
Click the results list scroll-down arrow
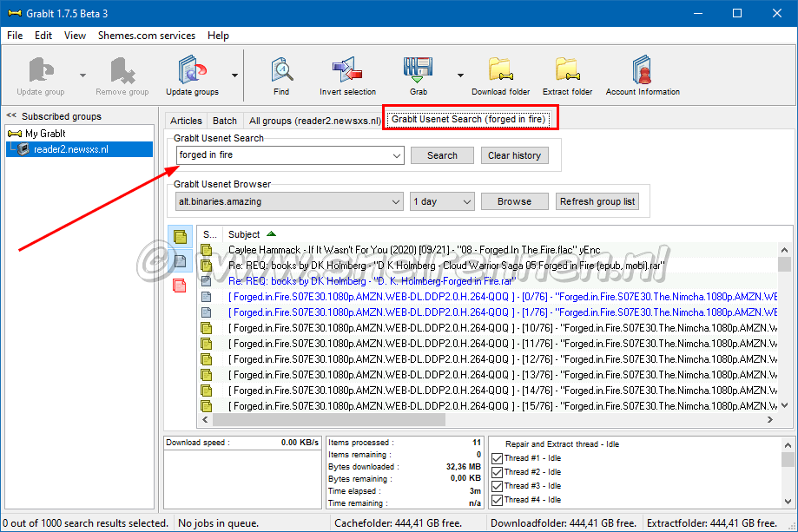pyautogui.click(x=784, y=405)
